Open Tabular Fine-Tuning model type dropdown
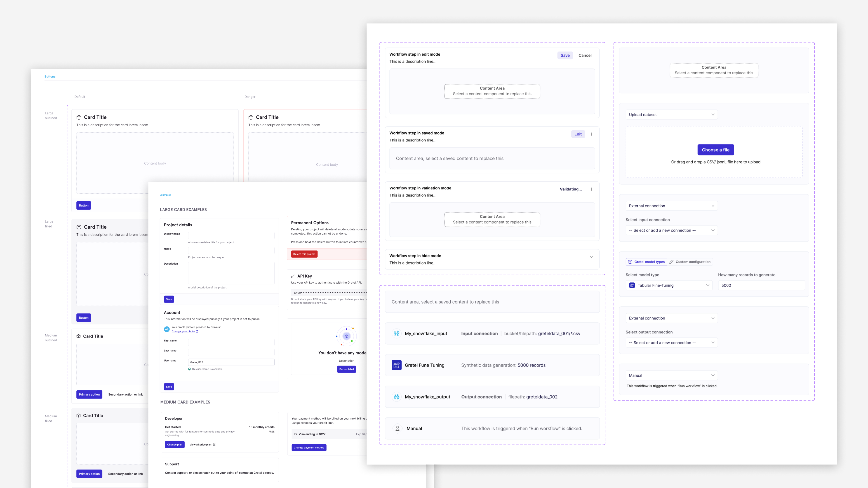This screenshot has width=868, height=488. pyautogui.click(x=669, y=285)
